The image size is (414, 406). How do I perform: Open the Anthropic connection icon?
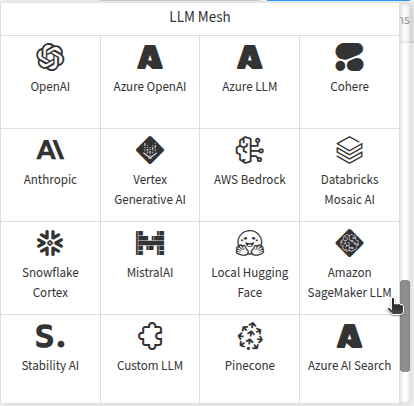(x=50, y=150)
